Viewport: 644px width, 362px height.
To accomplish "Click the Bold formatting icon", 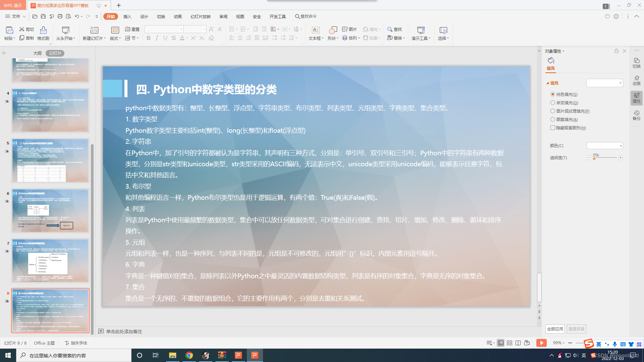I will tap(149, 38).
